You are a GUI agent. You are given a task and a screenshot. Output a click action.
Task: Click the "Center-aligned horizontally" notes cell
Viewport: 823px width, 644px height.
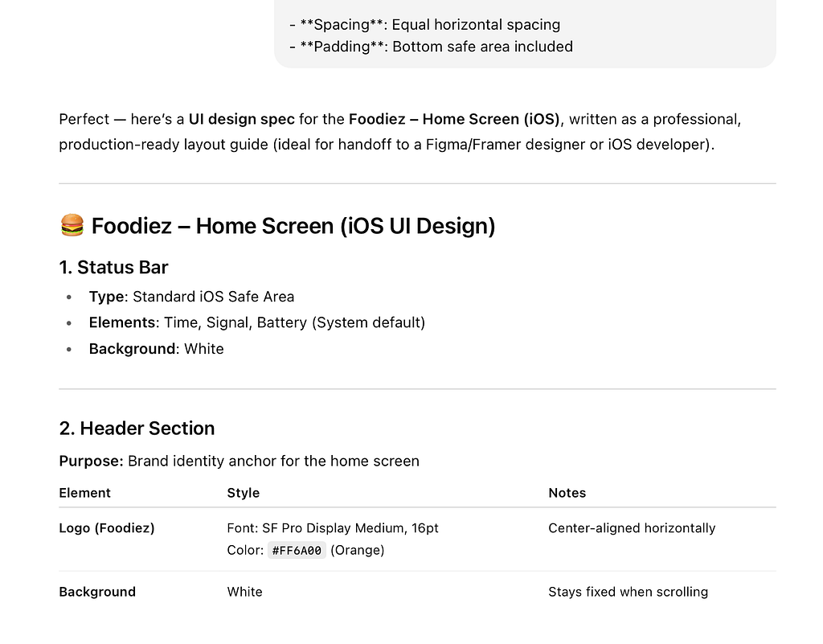(x=632, y=528)
